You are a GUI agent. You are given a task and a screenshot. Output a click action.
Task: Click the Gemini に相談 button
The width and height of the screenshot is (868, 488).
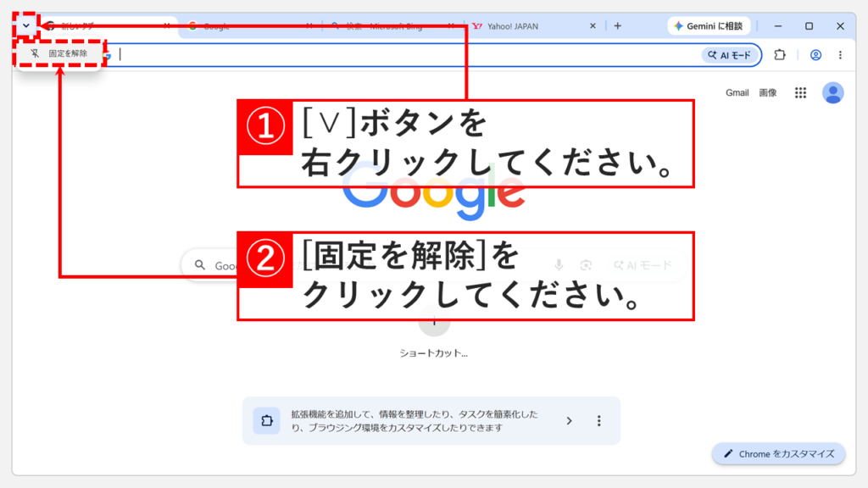point(709,26)
